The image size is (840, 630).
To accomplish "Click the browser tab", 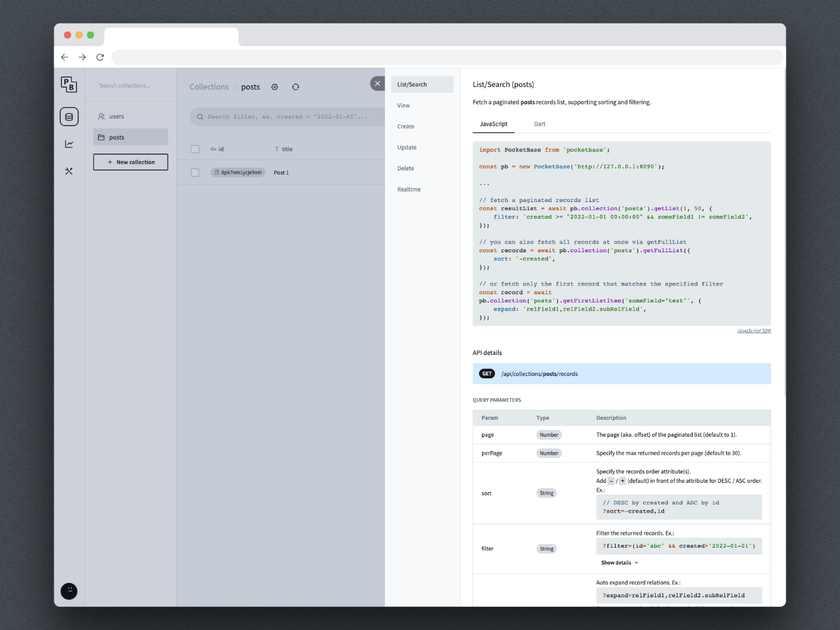I will [171, 36].
